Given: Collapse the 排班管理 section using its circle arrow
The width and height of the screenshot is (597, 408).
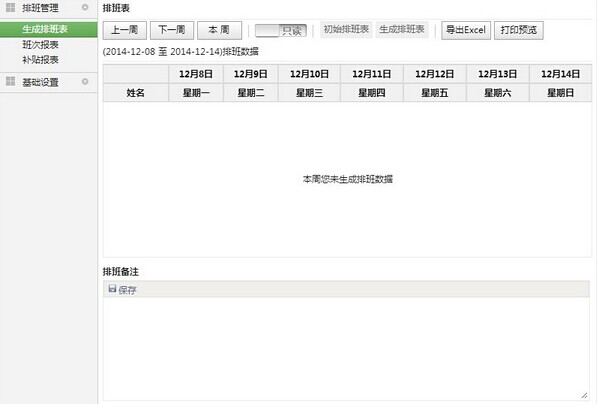Looking at the screenshot, I should coord(85,7).
